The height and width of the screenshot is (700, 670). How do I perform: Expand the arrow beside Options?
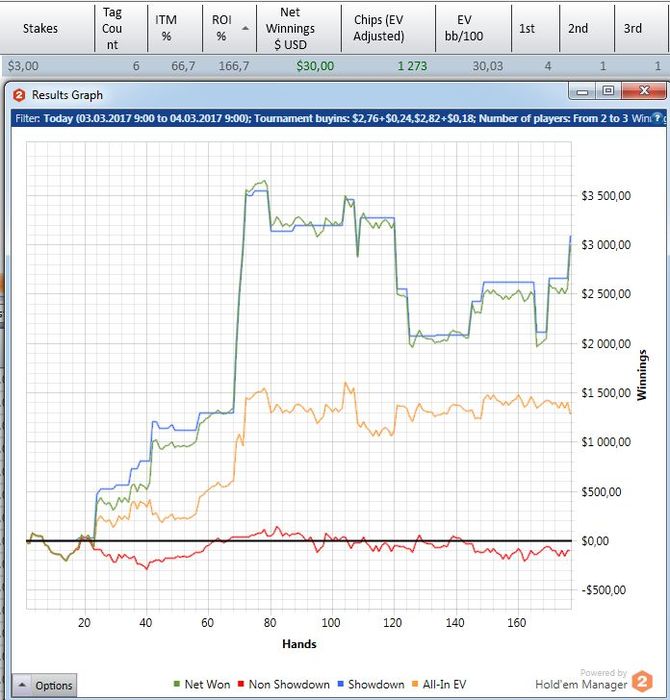[x=21, y=685]
